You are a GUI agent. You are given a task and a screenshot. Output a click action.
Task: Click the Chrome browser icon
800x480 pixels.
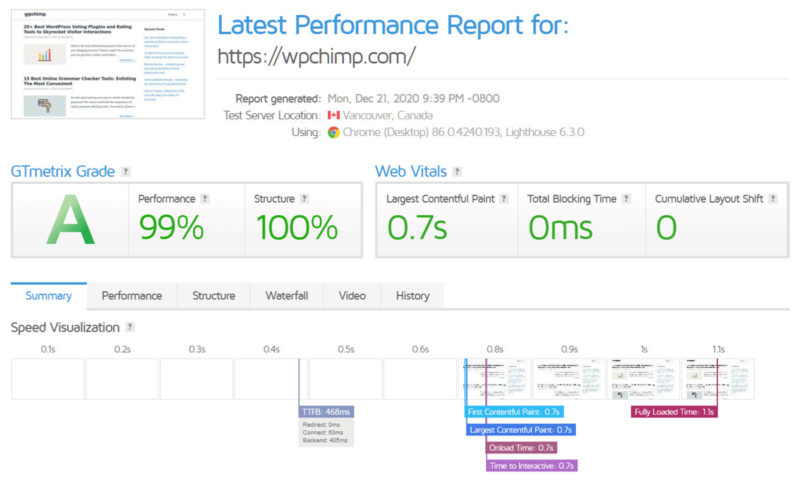pyautogui.click(x=334, y=133)
